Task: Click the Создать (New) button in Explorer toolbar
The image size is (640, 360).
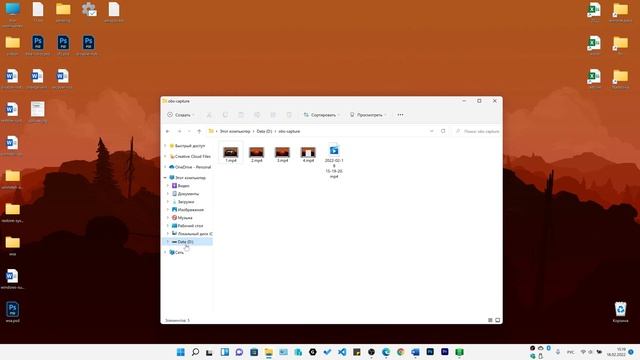Action: (180, 115)
